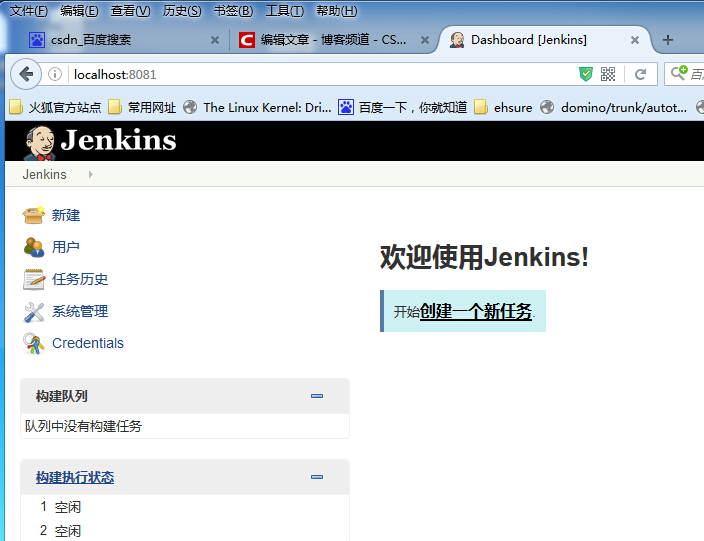
Task: Switch to 编辑文章 - 博客频道 tab
Action: pos(331,40)
